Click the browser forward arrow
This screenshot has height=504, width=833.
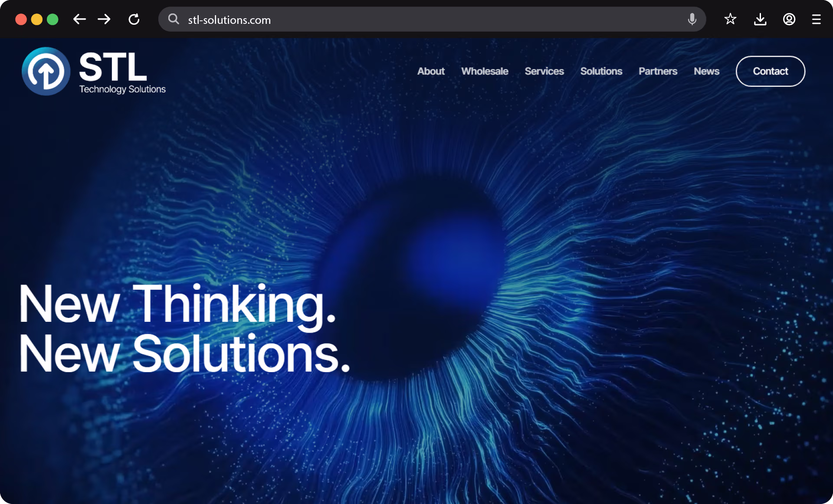coord(104,20)
